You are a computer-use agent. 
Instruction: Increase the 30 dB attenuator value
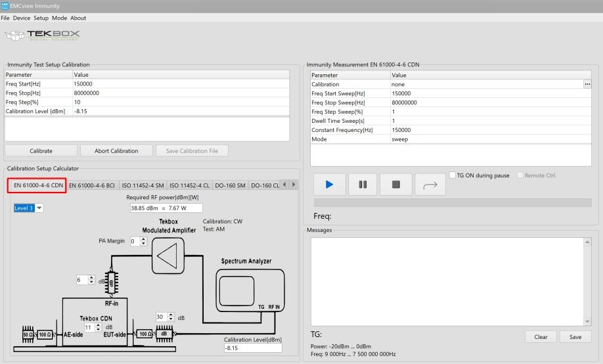click(171, 315)
